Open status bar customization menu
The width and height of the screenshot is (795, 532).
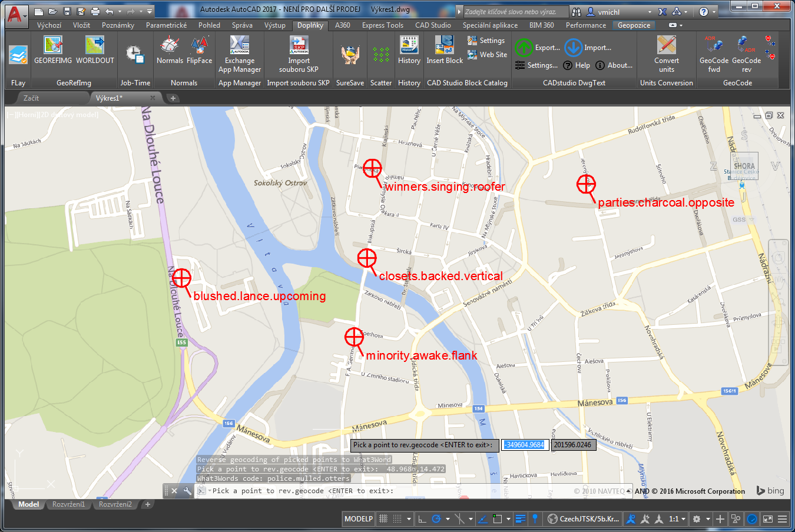pyautogui.click(x=783, y=519)
